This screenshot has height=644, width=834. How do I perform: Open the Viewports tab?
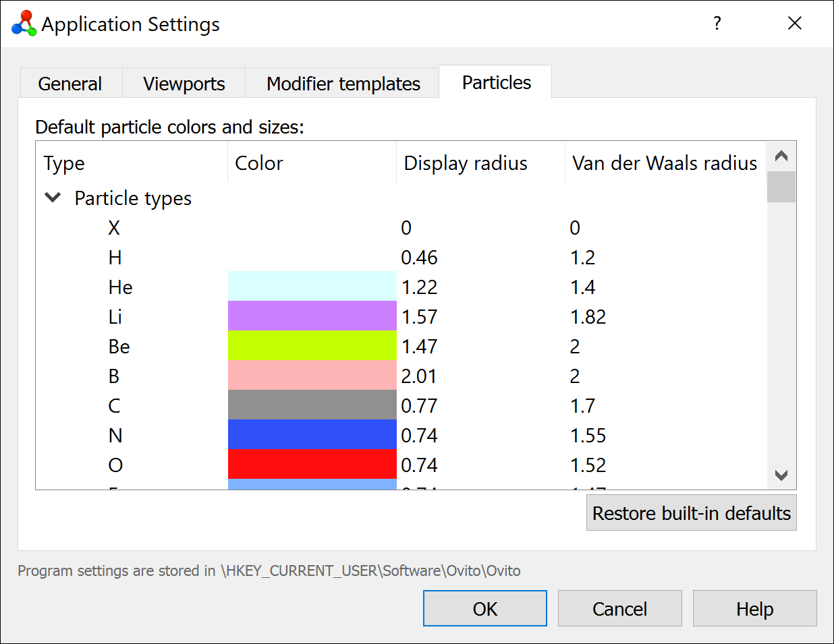click(x=184, y=84)
